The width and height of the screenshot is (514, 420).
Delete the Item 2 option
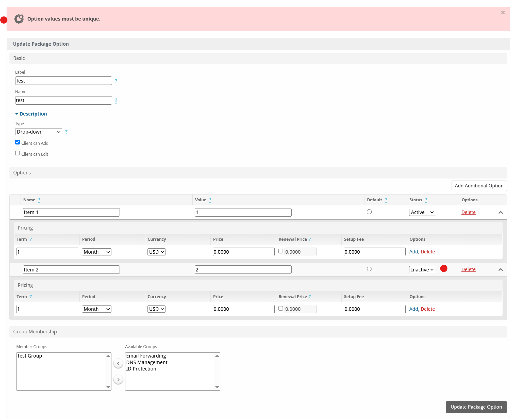(468, 269)
